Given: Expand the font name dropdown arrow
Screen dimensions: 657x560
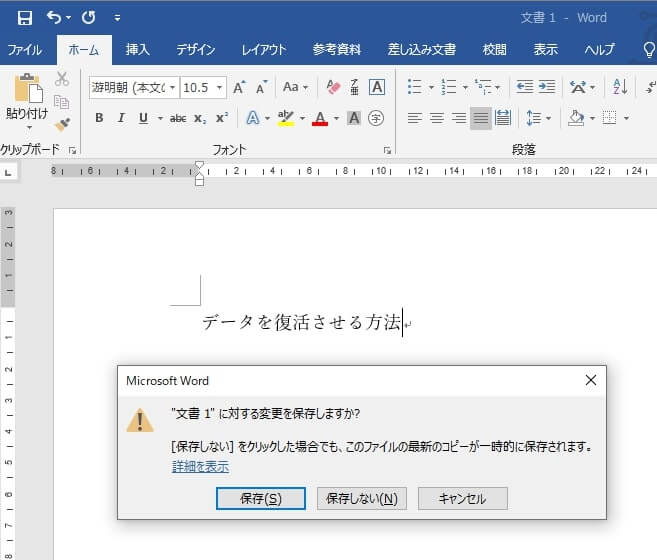Looking at the screenshot, I should coord(173,88).
